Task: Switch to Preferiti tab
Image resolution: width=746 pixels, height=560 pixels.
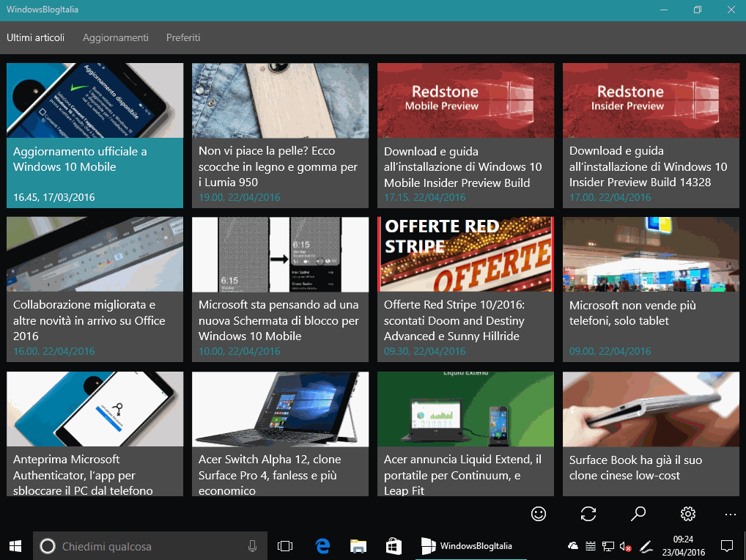Action: [183, 37]
